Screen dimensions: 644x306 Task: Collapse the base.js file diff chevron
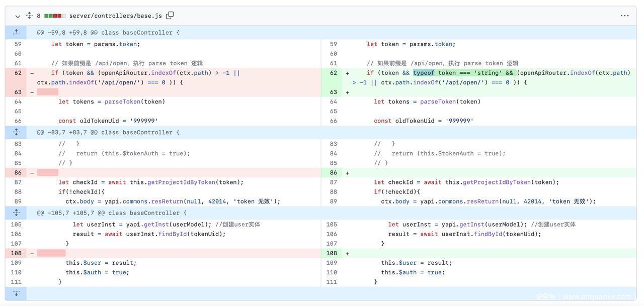(18, 16)
